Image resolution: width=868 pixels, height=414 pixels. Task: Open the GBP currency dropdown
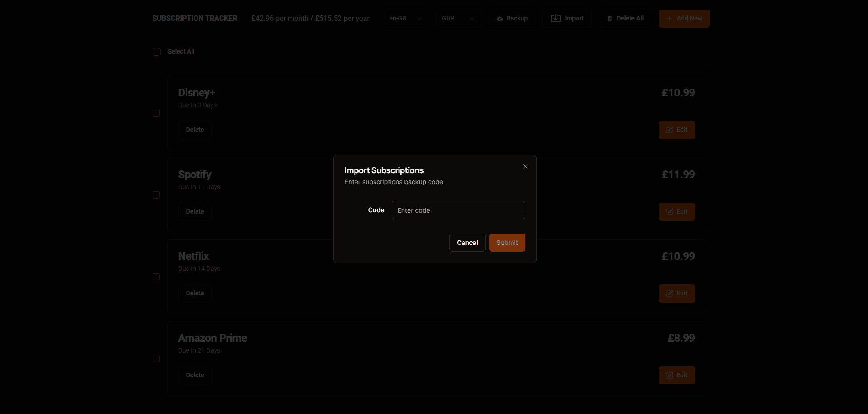point(459,19)
